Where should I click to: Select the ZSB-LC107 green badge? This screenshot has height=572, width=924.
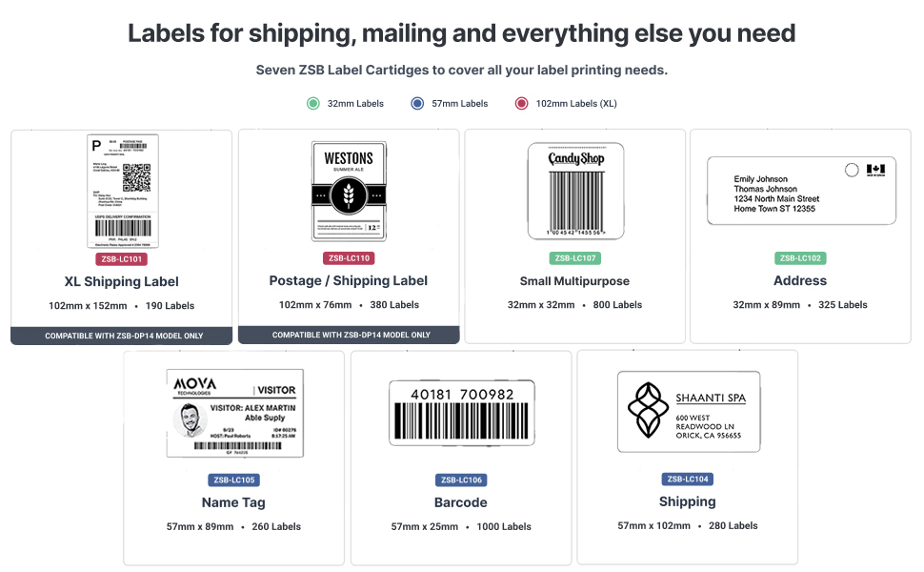coord(575,258)
